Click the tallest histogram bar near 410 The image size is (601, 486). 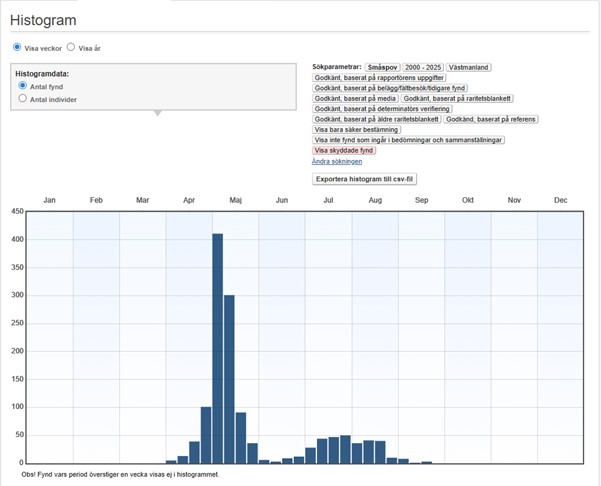pyautogui.click(x=217, y=348)
